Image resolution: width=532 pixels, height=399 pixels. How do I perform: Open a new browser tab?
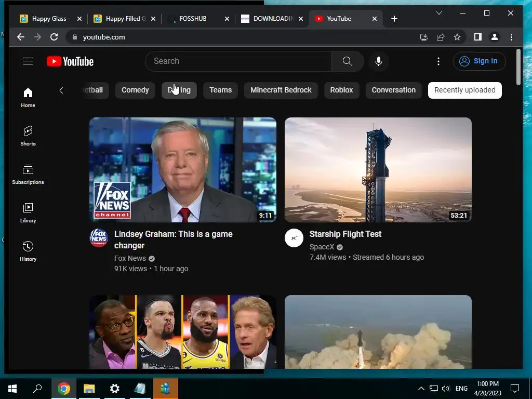coord(394,19)
